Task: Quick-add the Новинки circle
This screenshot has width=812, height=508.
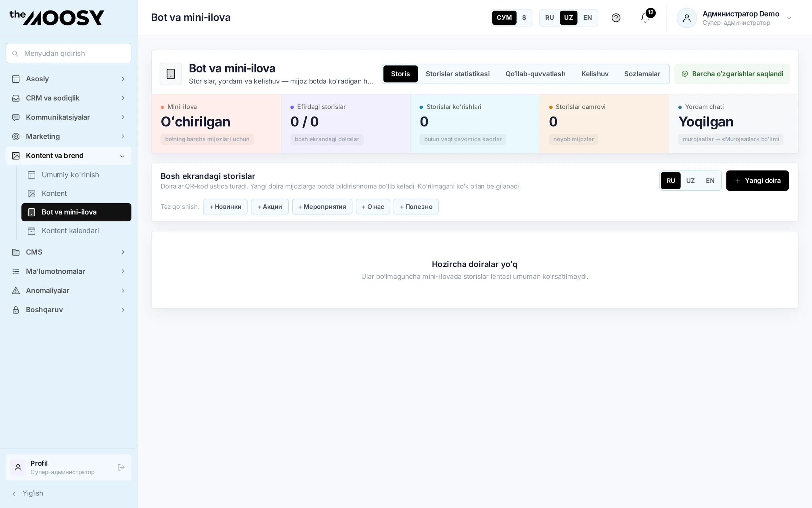Action: tap(225, 207)
